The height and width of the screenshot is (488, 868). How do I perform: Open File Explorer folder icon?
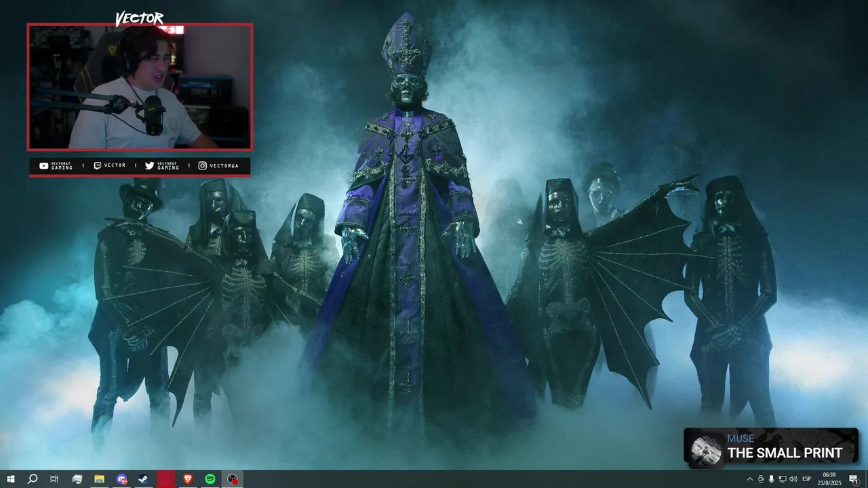pos(99,479)
